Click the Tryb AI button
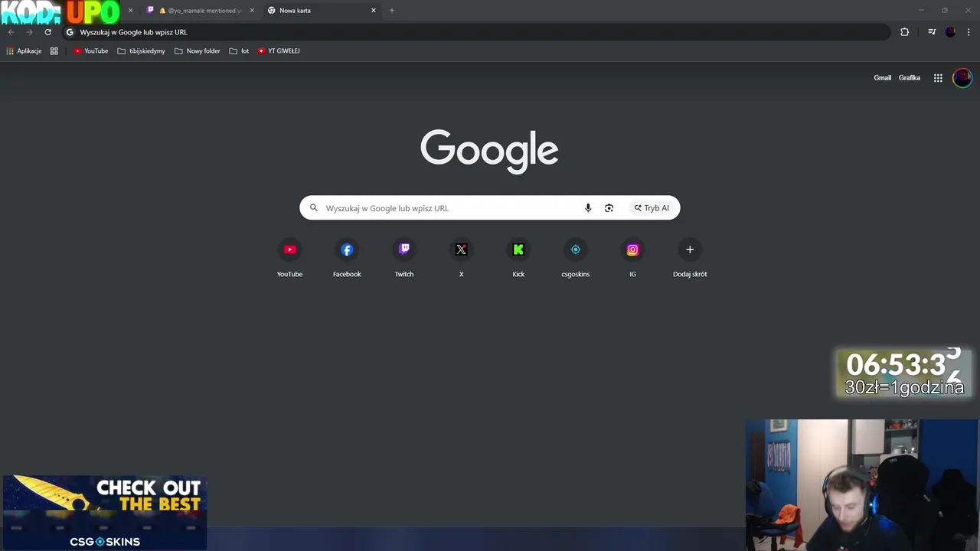The width and height of the screenshot is (980, 551). tap(652, 208)
